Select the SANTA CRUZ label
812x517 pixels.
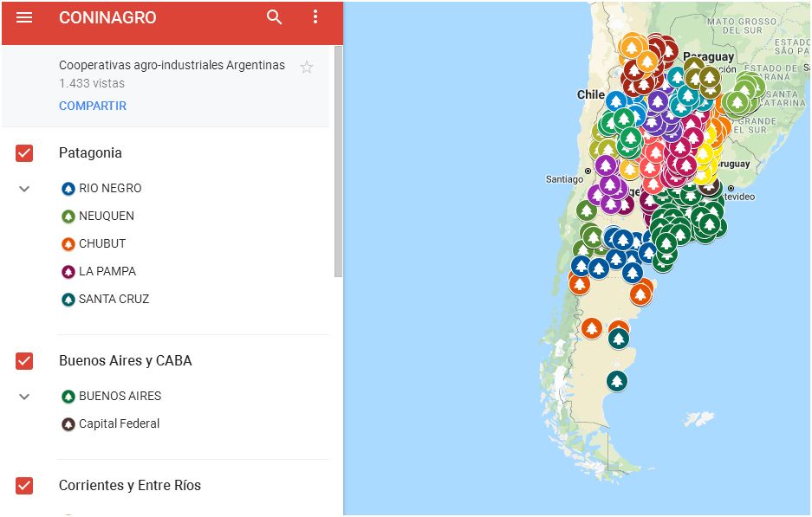pyautogui.click(x=114, y=299)
